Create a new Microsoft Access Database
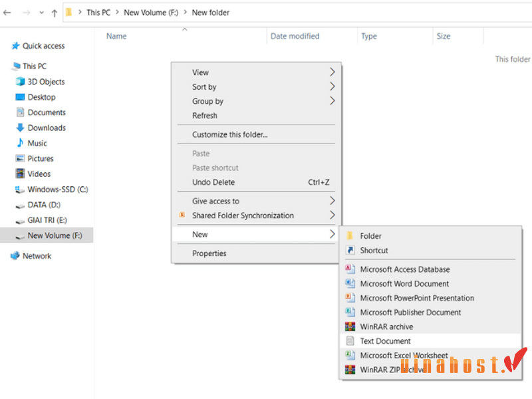The image size is (532, 399). point(430,269)
